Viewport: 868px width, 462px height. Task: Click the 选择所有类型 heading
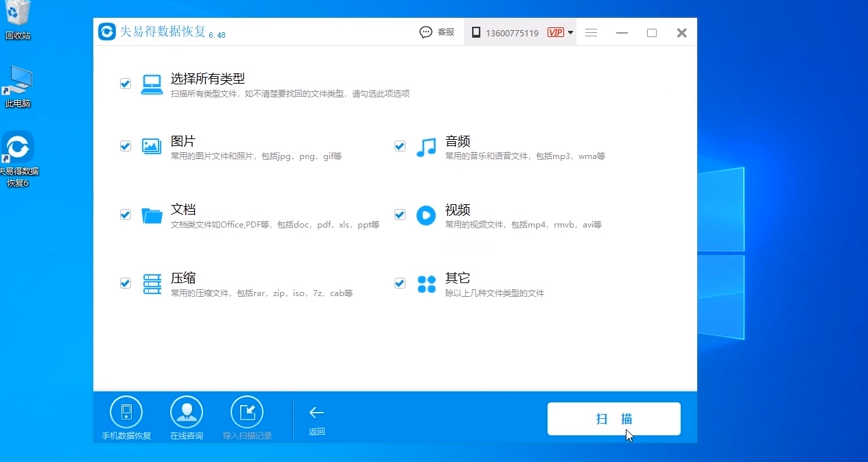pos(208,79)
